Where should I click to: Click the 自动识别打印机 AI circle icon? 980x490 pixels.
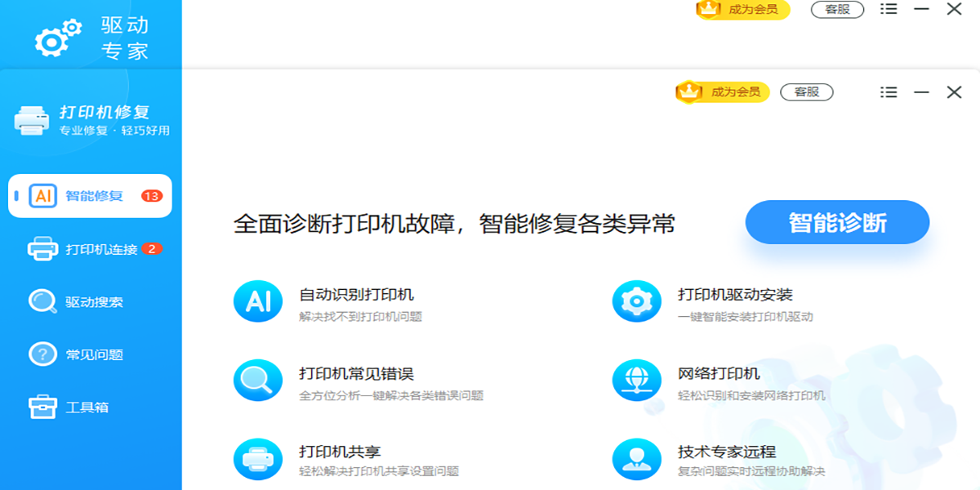coord(258,302)
